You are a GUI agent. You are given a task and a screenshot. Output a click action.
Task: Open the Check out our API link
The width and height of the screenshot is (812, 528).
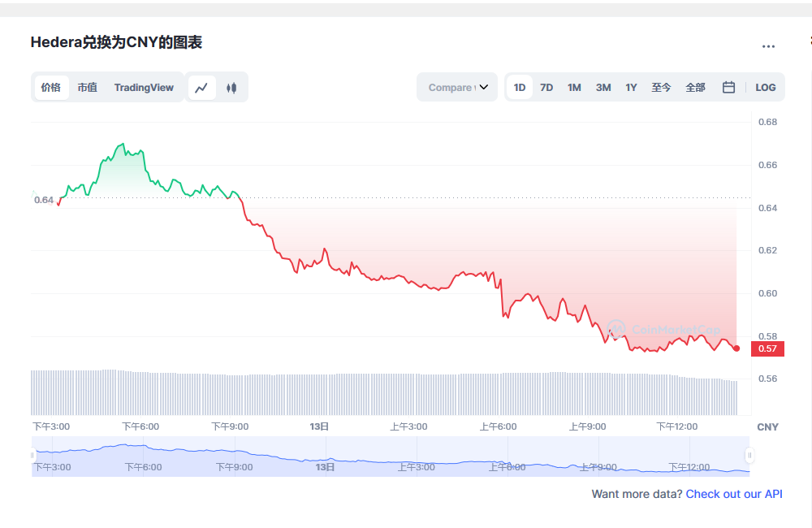tap(734, 494)
